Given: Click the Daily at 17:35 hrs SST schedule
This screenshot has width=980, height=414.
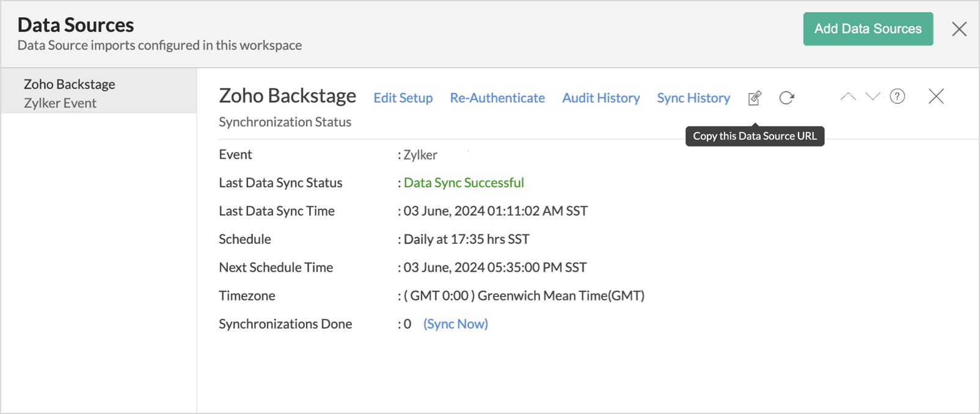Looking at the screenshot, I should 467,239.
